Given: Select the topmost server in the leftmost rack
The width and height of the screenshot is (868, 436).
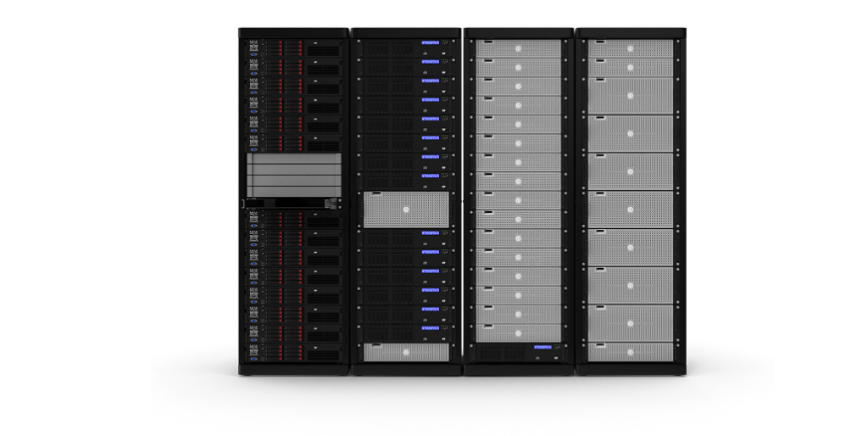Looking at the screenshot, I should [294, 48].
